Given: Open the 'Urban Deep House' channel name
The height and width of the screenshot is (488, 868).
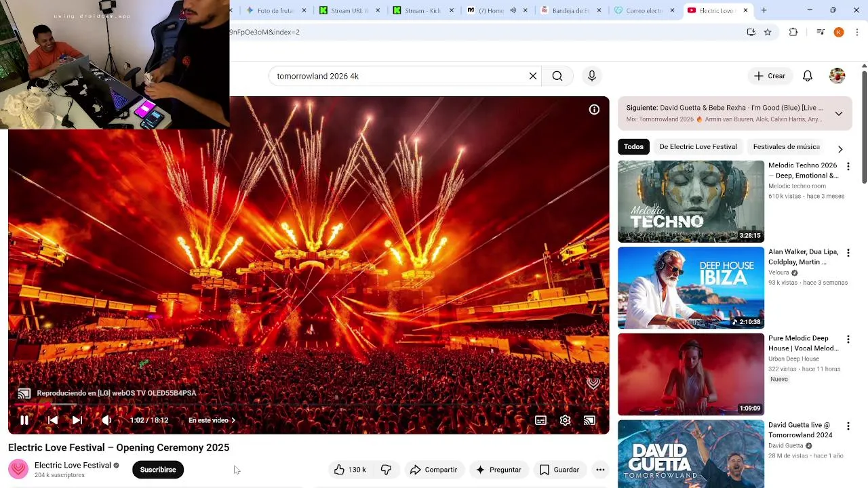Looking at the screenshot, I should tap(793, 359).
